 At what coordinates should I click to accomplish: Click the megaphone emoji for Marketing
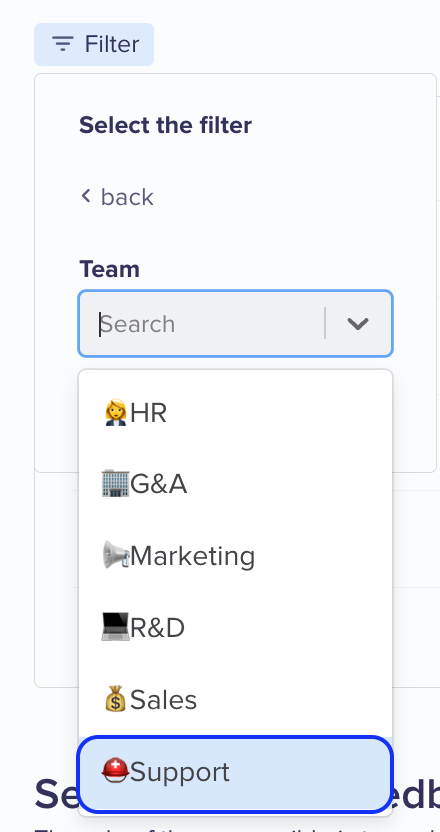click(x=115, y=555)
